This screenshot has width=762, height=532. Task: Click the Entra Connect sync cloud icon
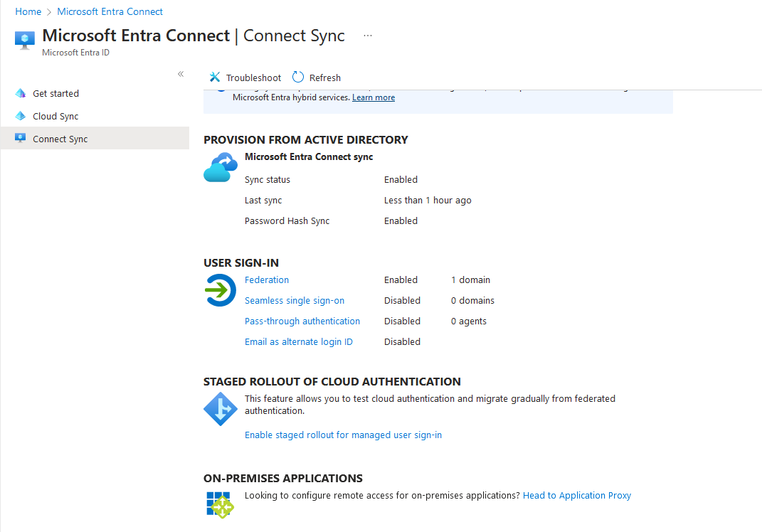[220, 167]
